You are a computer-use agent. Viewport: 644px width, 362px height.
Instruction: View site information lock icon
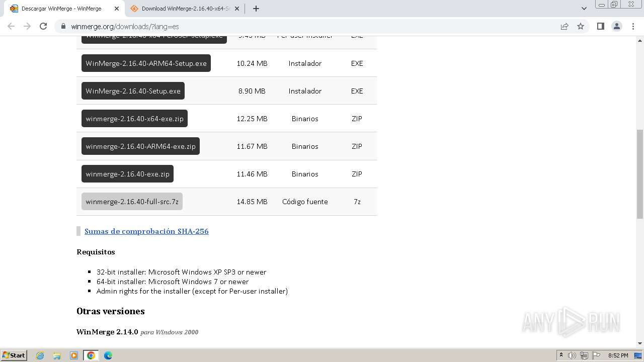pos(63,26)
